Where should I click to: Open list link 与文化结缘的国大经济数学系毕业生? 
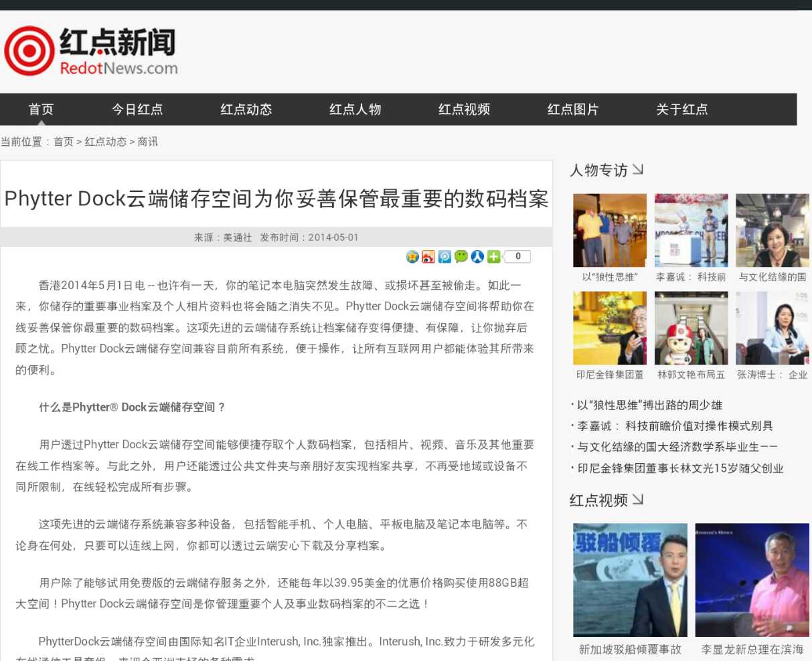click(x=677, y=447)
